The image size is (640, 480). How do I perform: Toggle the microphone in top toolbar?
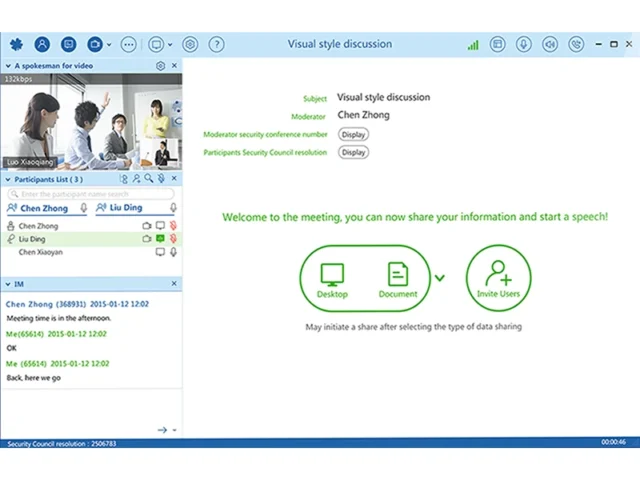click(523, 44)
